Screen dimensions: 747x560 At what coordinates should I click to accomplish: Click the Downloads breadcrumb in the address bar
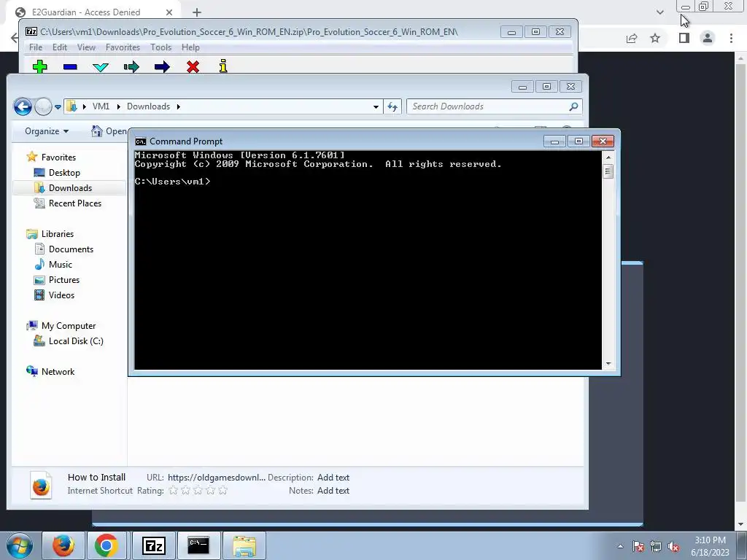[148, 106]
